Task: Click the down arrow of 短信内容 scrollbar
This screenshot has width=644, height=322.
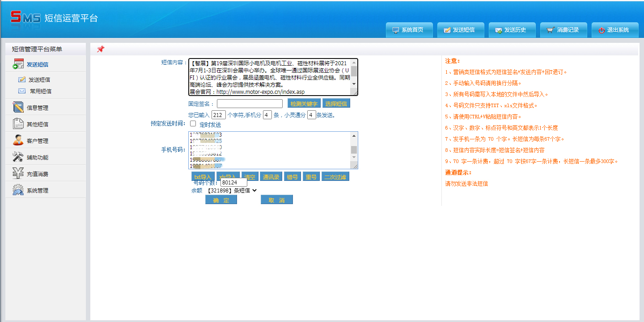Action: pyautogui.click(x=354, y=84)
